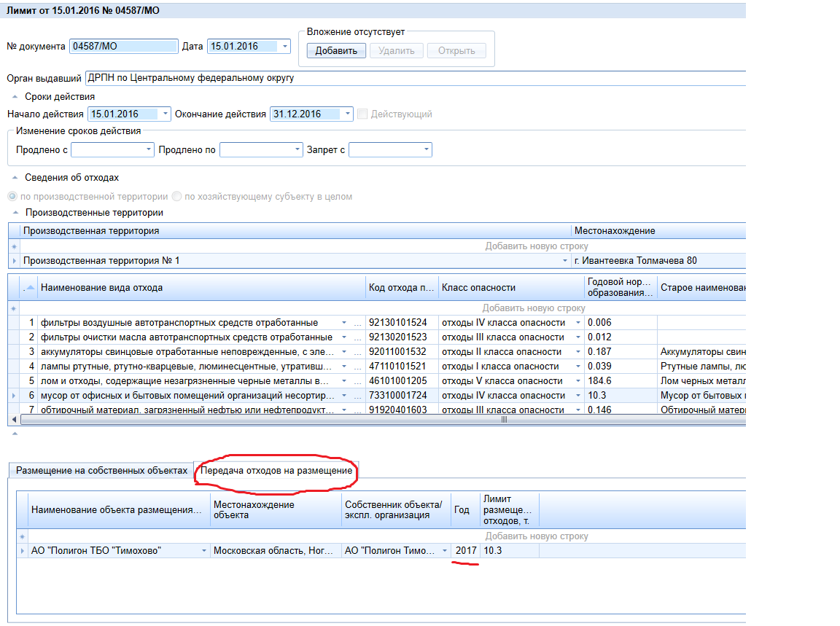Select по хозяйствующему субъекту в целом option
840x626 pixels.
pyautogui.click(x=177, y=196)
